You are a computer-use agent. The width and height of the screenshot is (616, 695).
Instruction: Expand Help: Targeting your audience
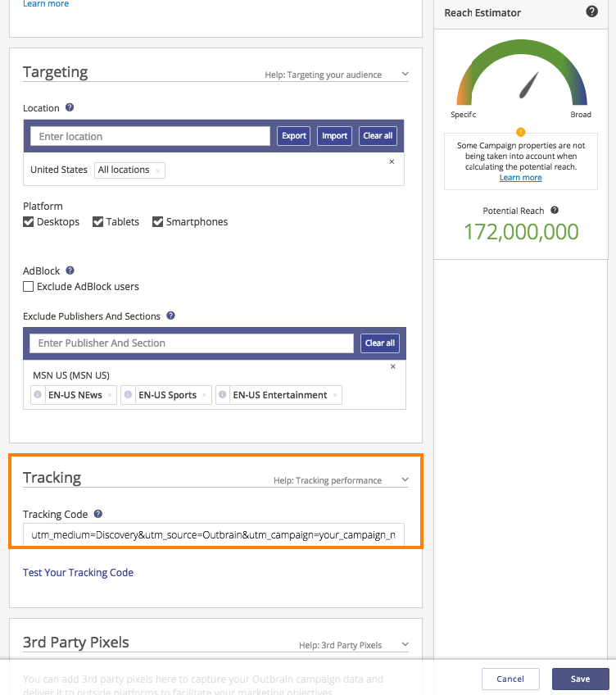click(405, 75)
